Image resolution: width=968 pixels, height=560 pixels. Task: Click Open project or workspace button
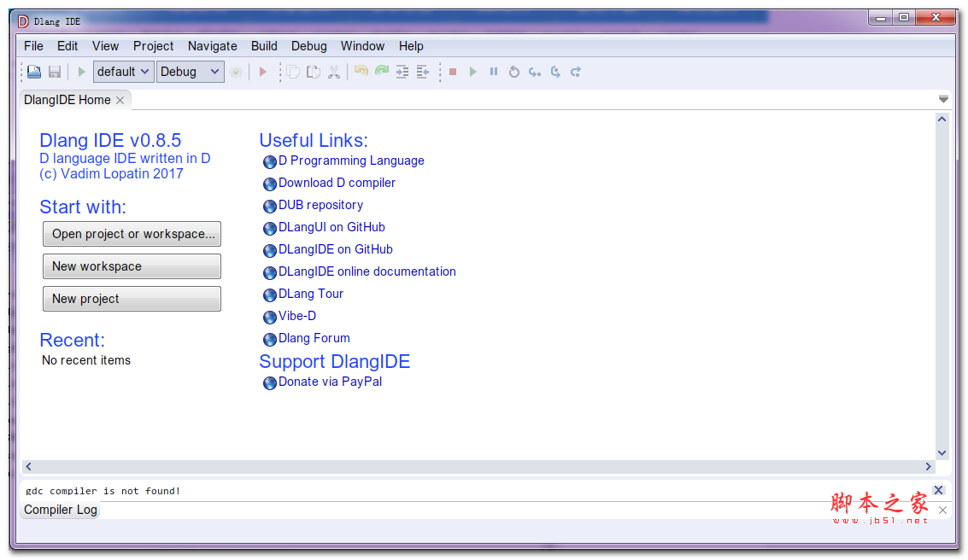coord(132,234)
